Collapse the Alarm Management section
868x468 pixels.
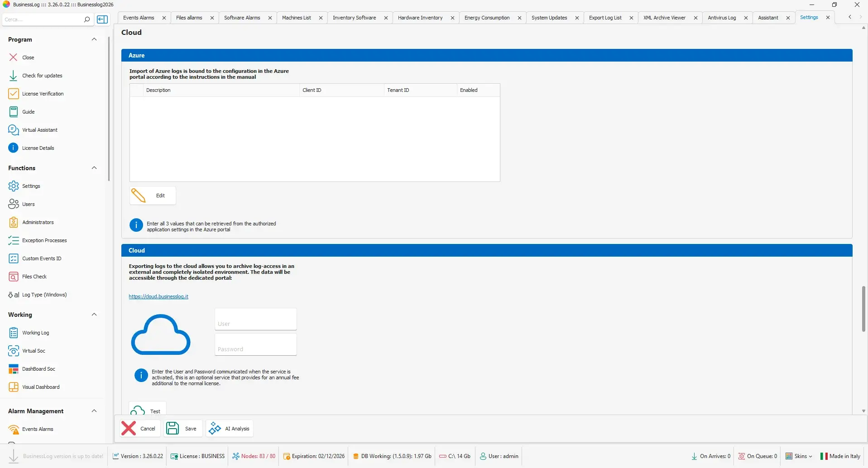click(94, 411)
